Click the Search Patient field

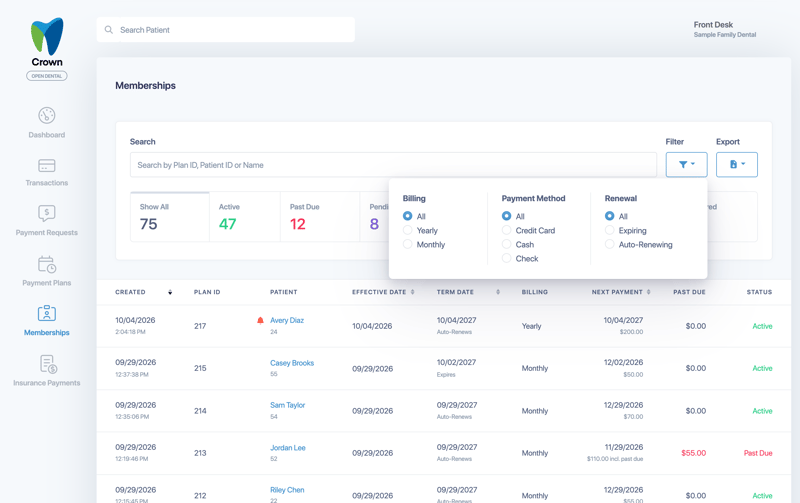(x=226, y=30)
